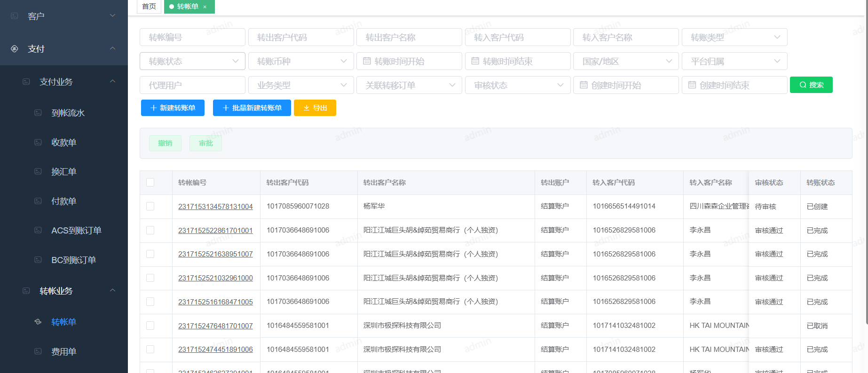Click calendar icon in 创建时间开始 field
The width and height of the screenshot is (868, 373).
[584, 85]
